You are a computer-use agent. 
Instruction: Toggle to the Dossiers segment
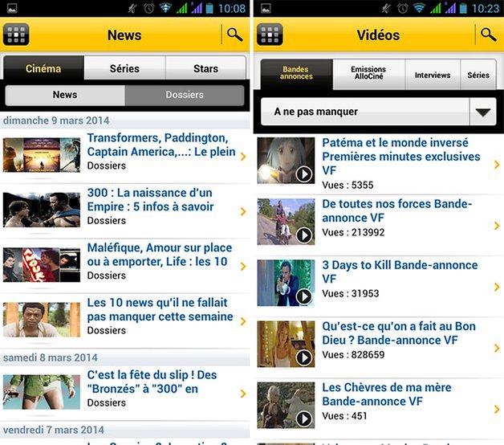[185, 95]
